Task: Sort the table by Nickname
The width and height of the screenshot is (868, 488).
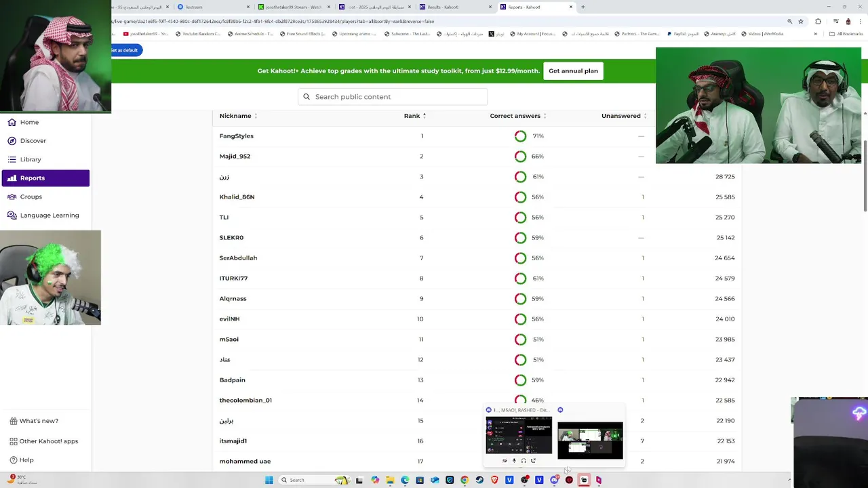Action: [238, 116]
